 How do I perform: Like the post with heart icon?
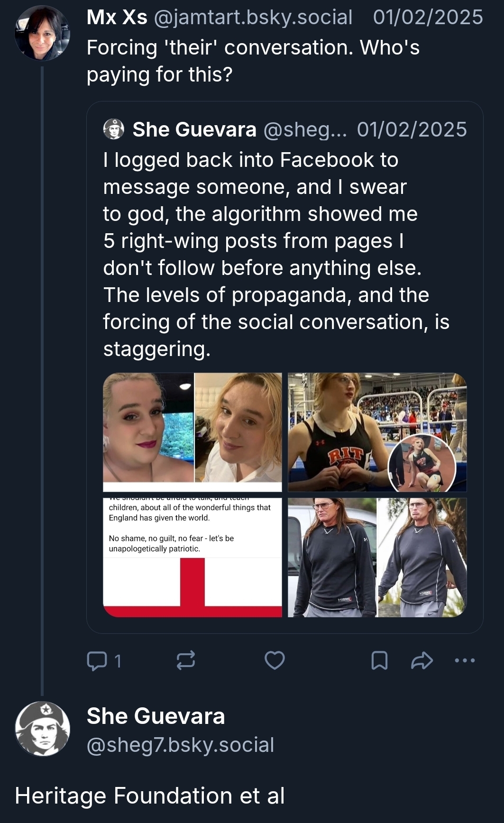[x=275, y=660]
